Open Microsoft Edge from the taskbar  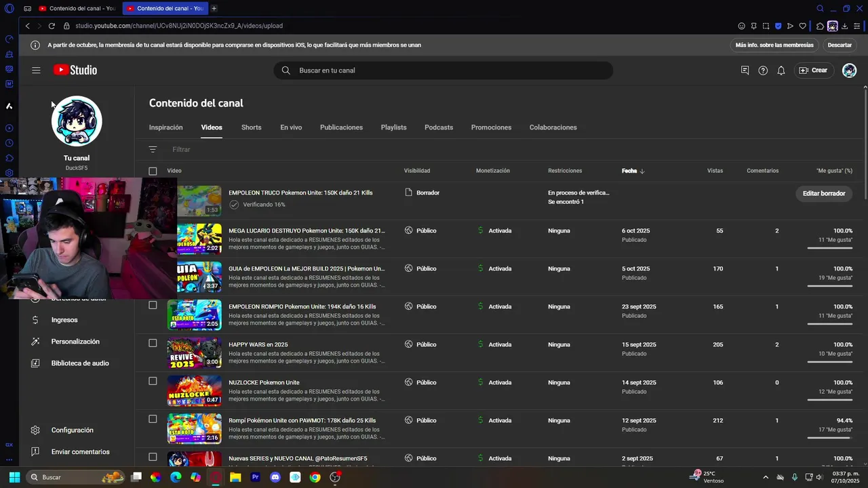coord(176,477)
